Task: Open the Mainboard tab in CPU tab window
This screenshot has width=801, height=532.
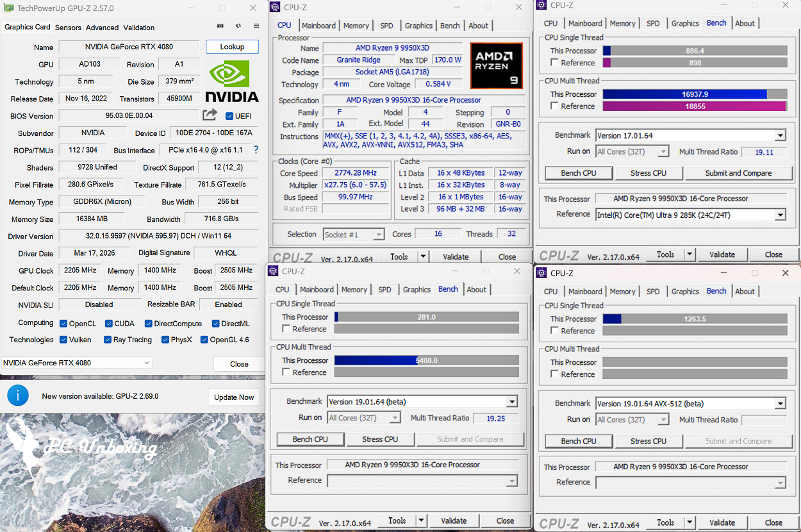Action: [x=318, y=26]
